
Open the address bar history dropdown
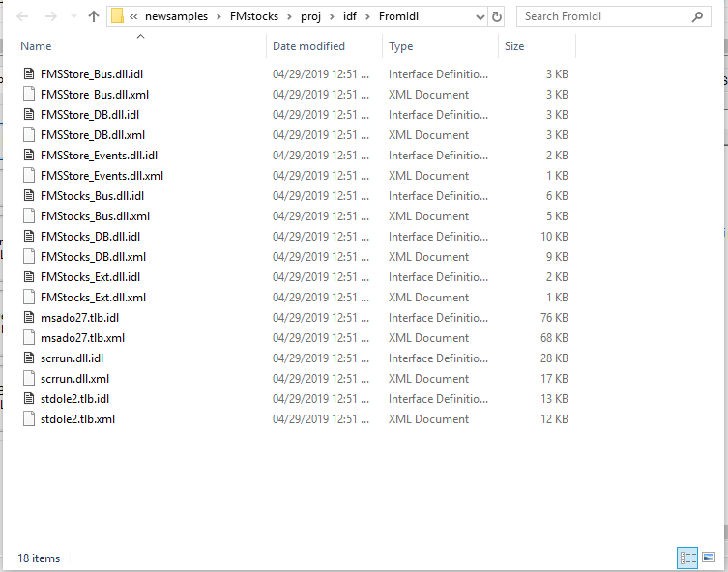[x=479, y=16]
